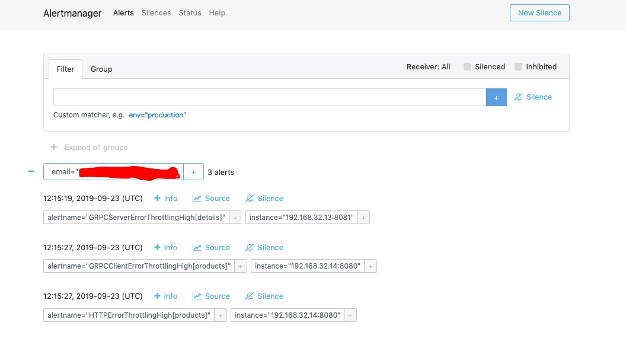The width and height of the screenshot is (626, 364).
Task: Focus the custom matcher filter input
Action: 270,97
